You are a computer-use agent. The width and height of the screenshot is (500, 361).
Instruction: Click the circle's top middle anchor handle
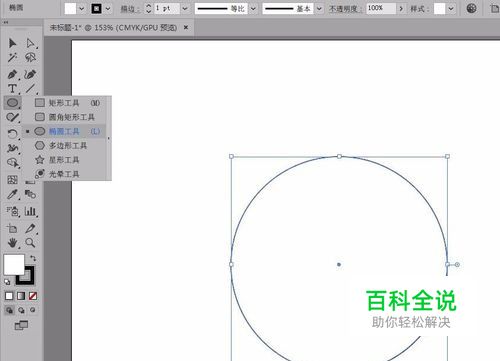(x=339, y=156)
